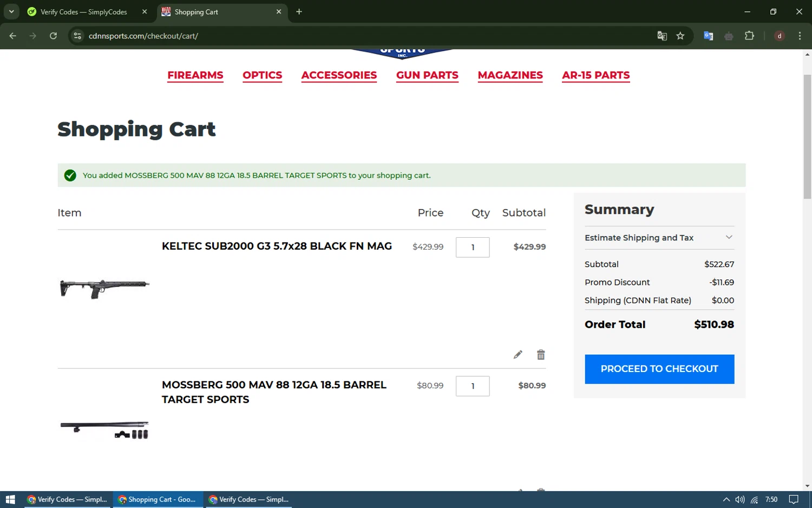The height and width of the screenshot is (508, 812).
Task: Click the Summary heading
Action: [x=619, y=210]
